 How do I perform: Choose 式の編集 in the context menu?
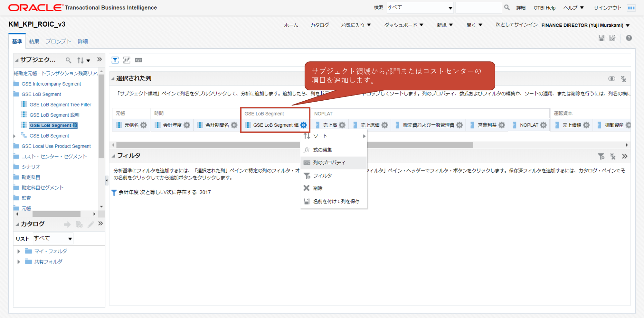coord(334,150)
